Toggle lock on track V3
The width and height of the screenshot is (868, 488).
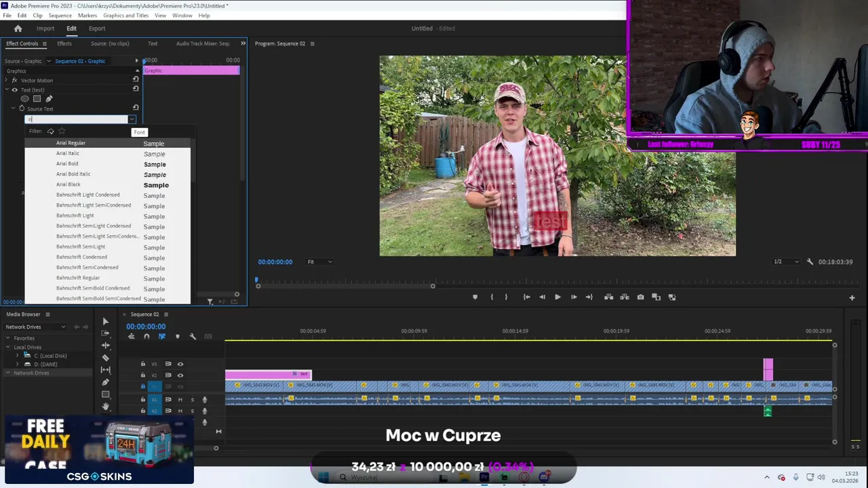[142, 364]
